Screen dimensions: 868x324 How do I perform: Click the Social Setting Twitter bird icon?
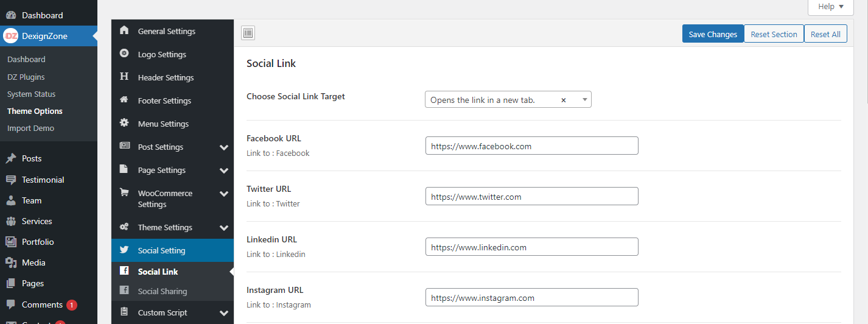pos(124,250)
